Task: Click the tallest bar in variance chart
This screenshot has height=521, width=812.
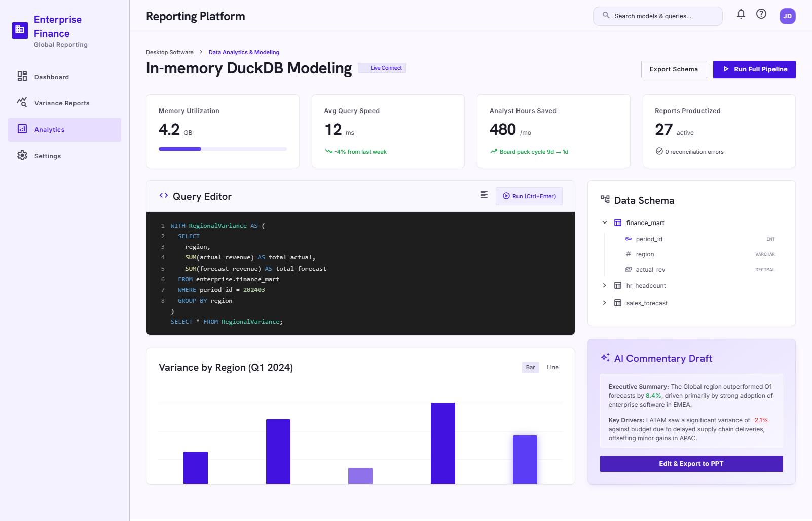Action: [443, 443]
